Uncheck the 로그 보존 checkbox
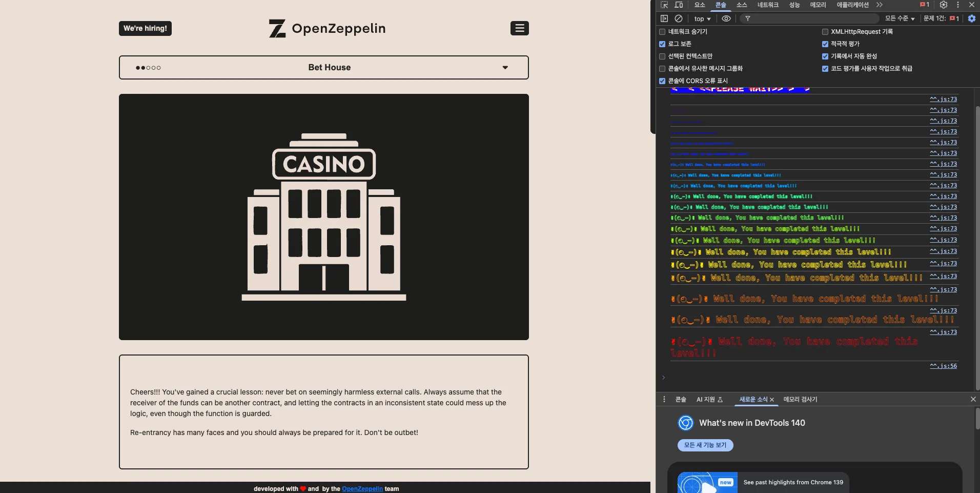 (662, 44)
